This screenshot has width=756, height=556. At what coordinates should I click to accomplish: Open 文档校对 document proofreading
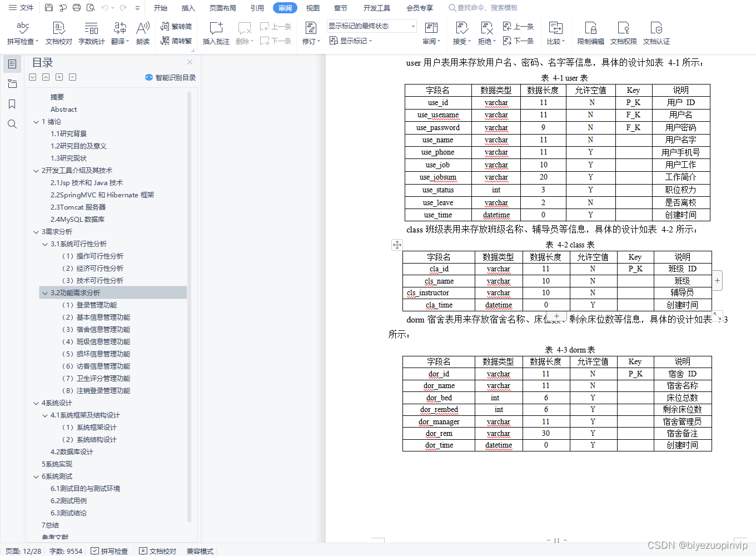coord(58,33)
